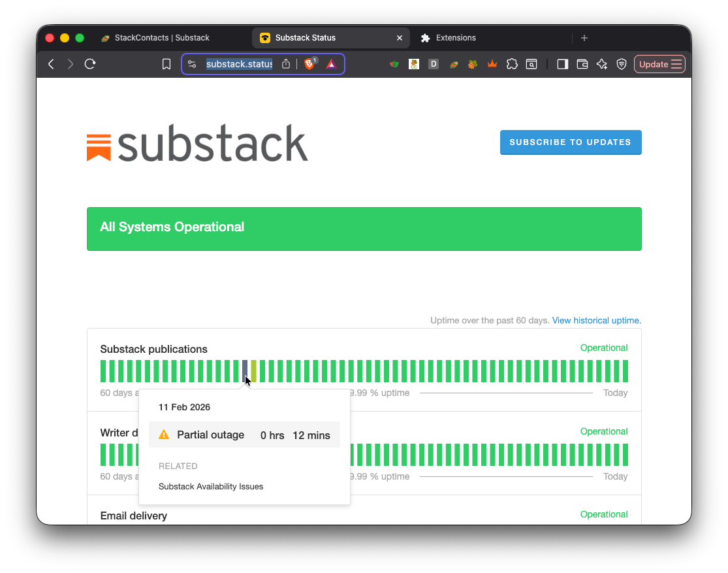This screenshot has width=728, height=573.
Task: Click last green bar in Substack publications row
Action: coord(625,371)
